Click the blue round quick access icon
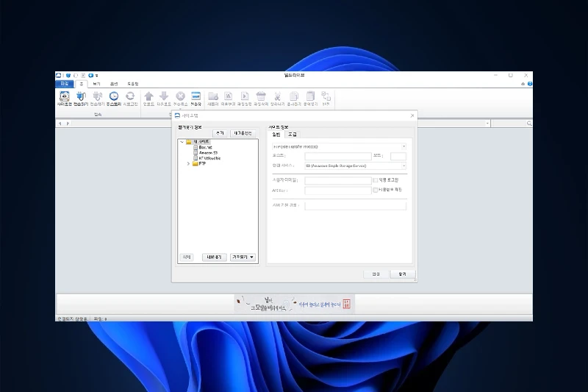Screen dimensions: 588x392 (90, 76)
